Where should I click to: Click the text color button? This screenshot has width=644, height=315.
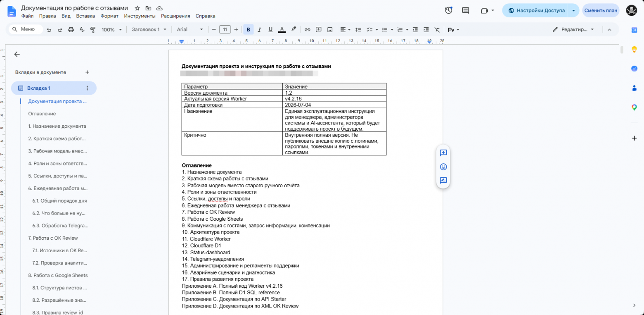coord(282,30)
